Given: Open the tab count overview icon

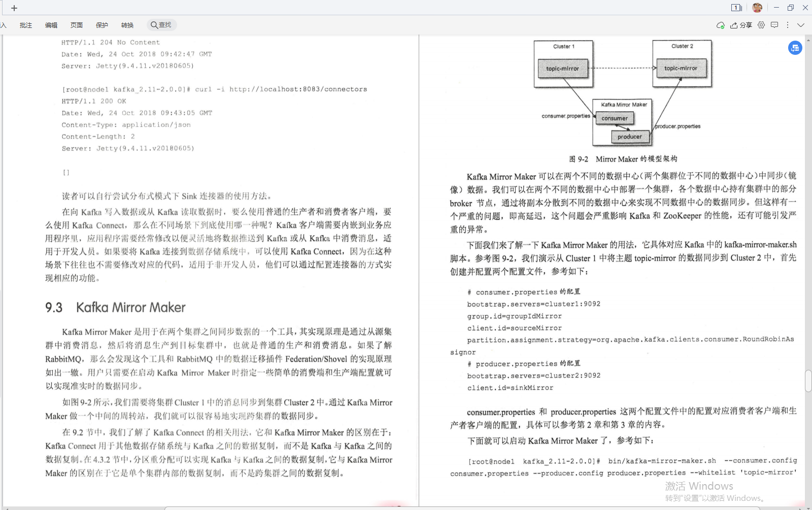Looking at the screenshot, I should (x=736, y=8).
